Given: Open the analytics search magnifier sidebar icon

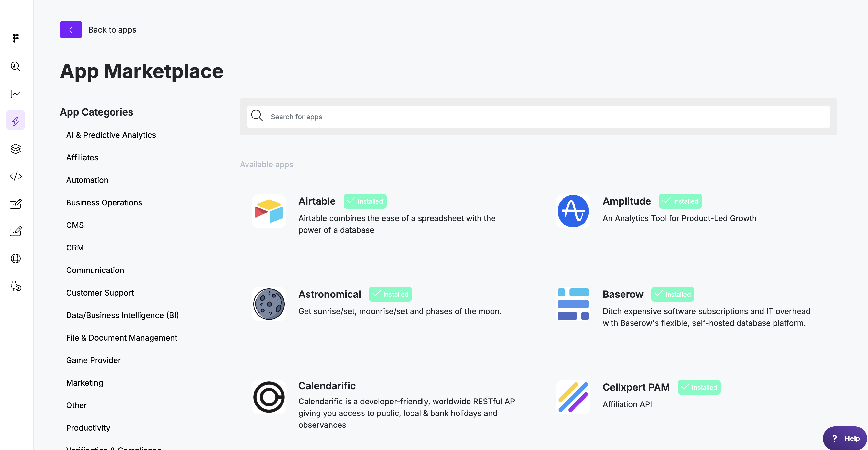Looking at the screenshot, I should click(x=15, y=66).
